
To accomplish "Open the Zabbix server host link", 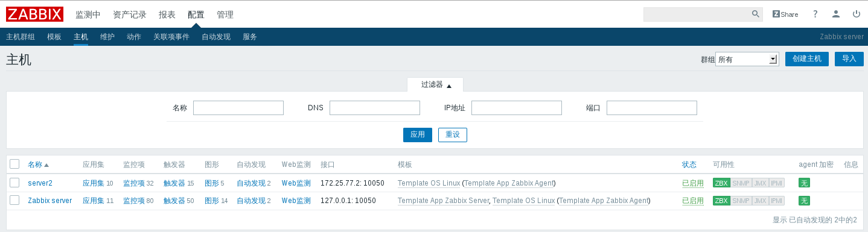I will [49, 201].
